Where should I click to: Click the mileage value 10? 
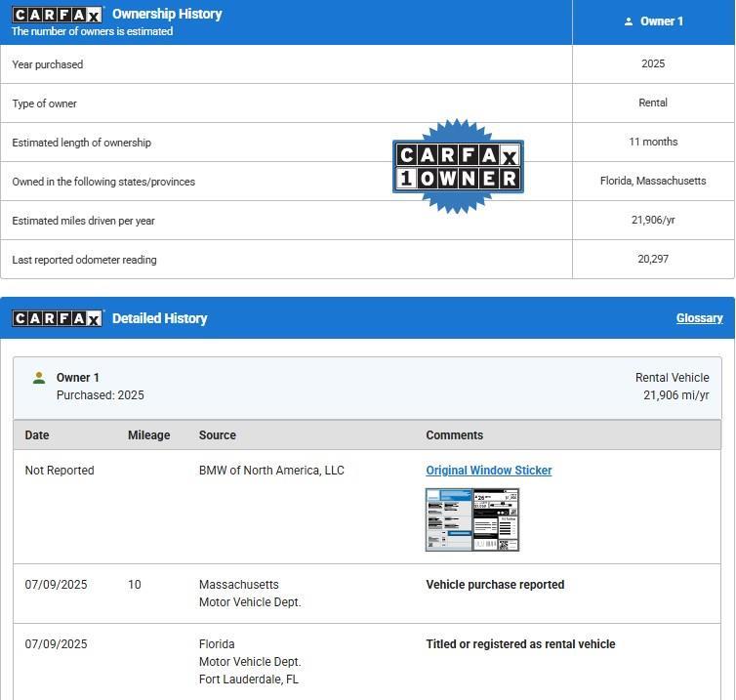[x=135, y=585]
